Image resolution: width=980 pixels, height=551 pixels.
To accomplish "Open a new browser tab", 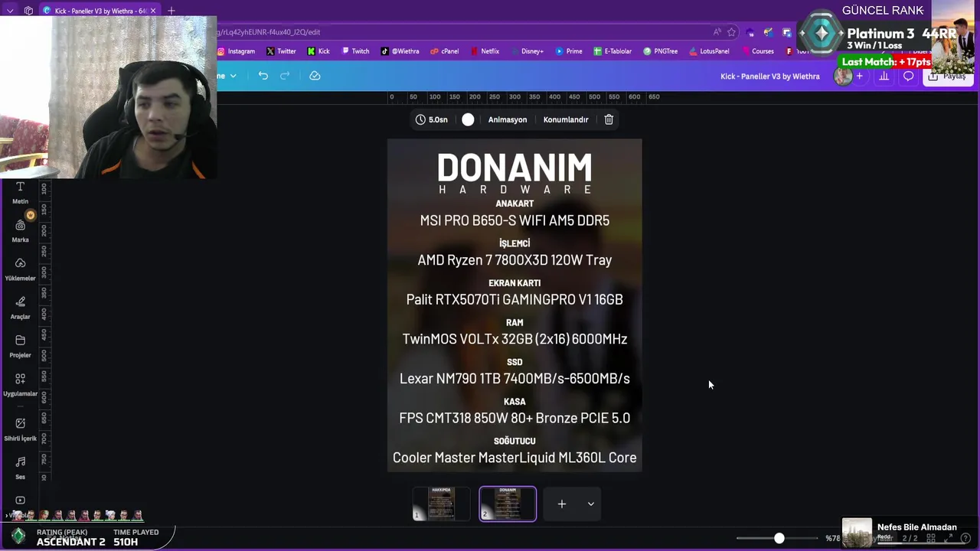I will [x=171, y=11].
